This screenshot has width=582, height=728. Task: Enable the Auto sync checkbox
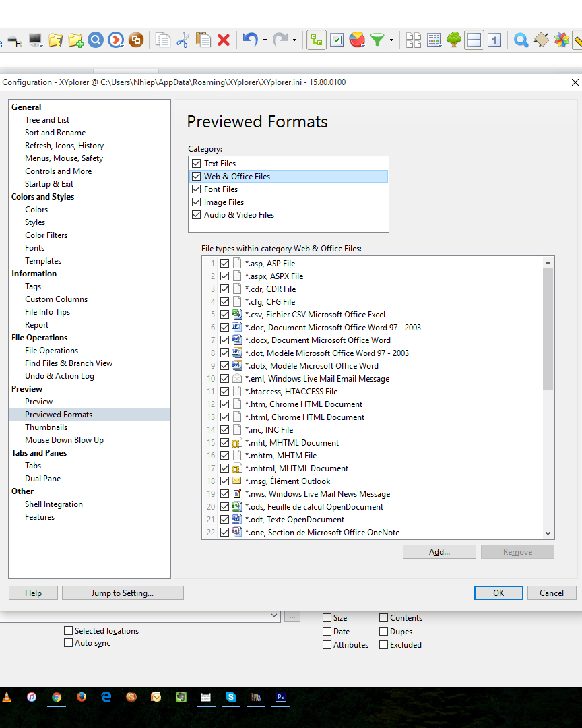[x=68, y=643]
